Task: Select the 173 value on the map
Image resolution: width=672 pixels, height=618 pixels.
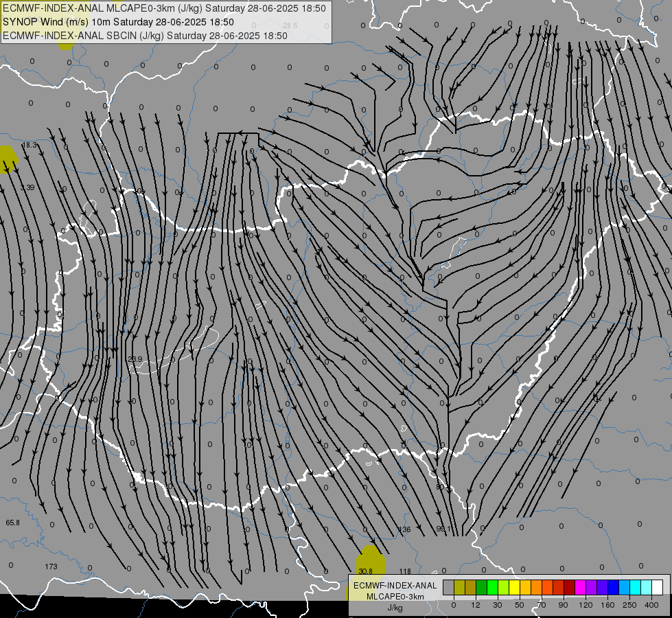Action: (x=51, y=566)
